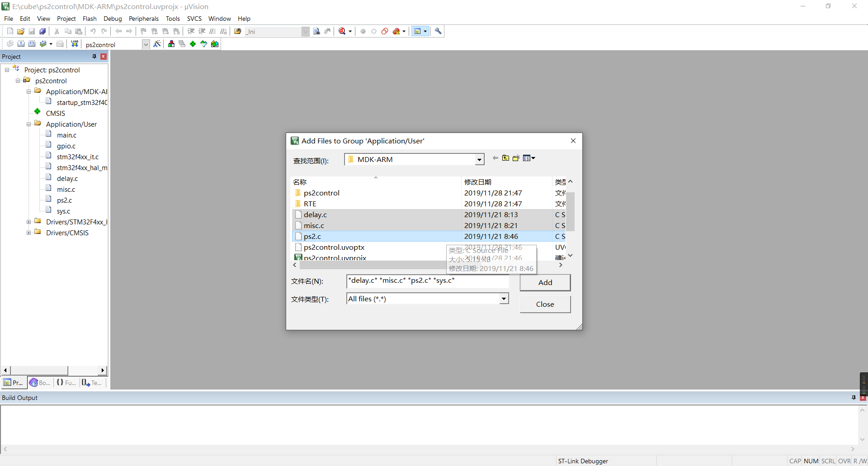
Task: Open the ps2control target dropdown
Action: click(146, 44)
